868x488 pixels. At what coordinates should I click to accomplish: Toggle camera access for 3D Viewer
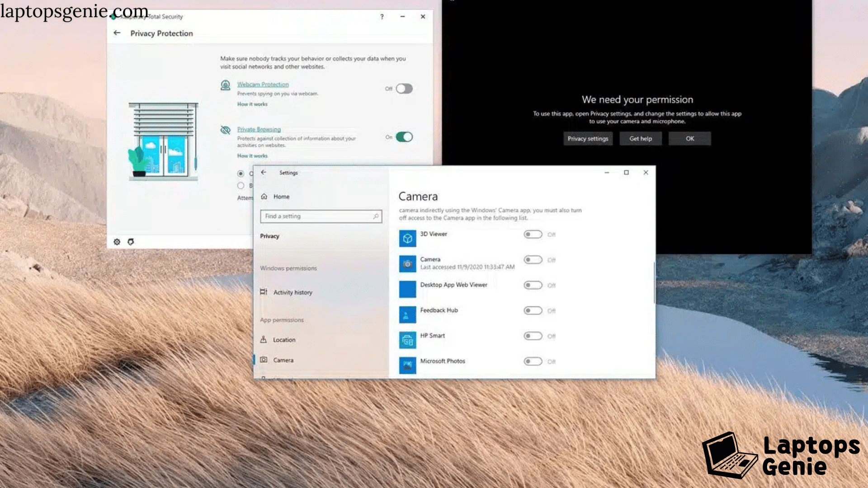point(533,235)
